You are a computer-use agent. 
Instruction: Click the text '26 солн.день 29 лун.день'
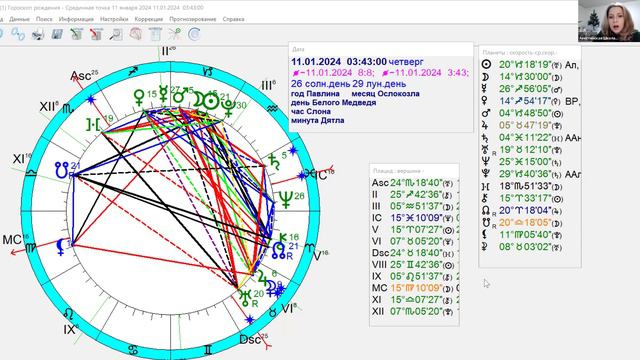pyautogui.click(x=348, y=84)
